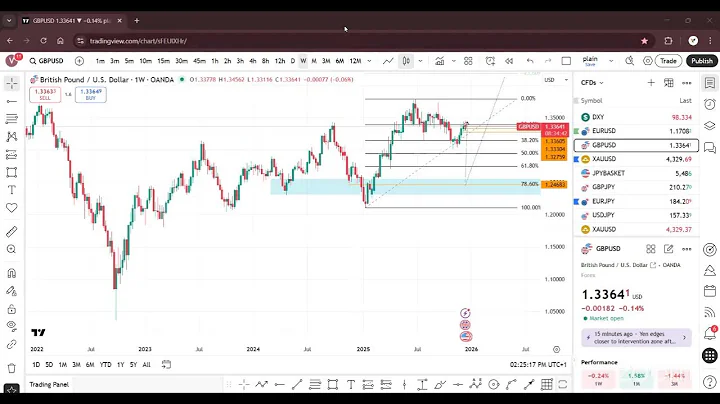Open chart scale settings gear
720x404 pixels.
coord(557,349)
